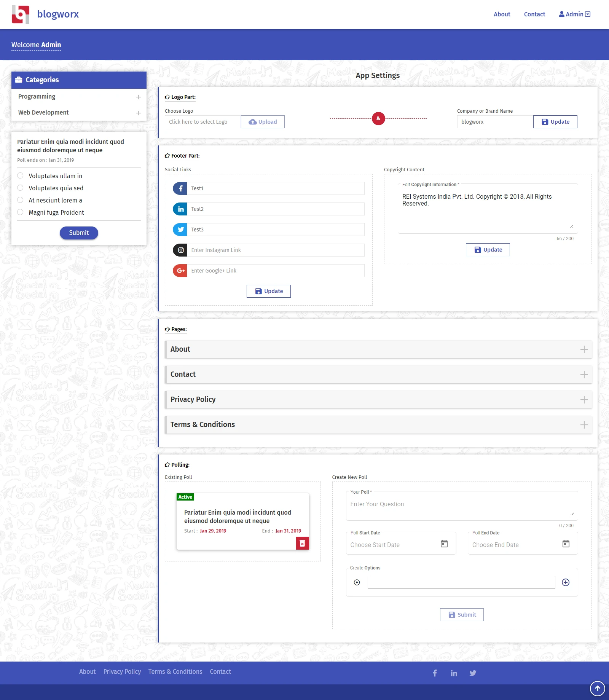
Task: Select poll option Voluptates ullam in
Action: click(21, 175)
